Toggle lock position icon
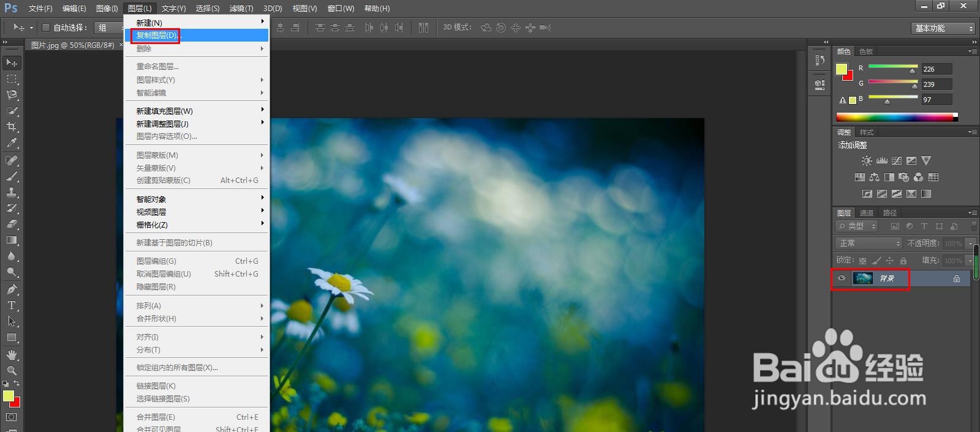 click(x=890, y=261)
